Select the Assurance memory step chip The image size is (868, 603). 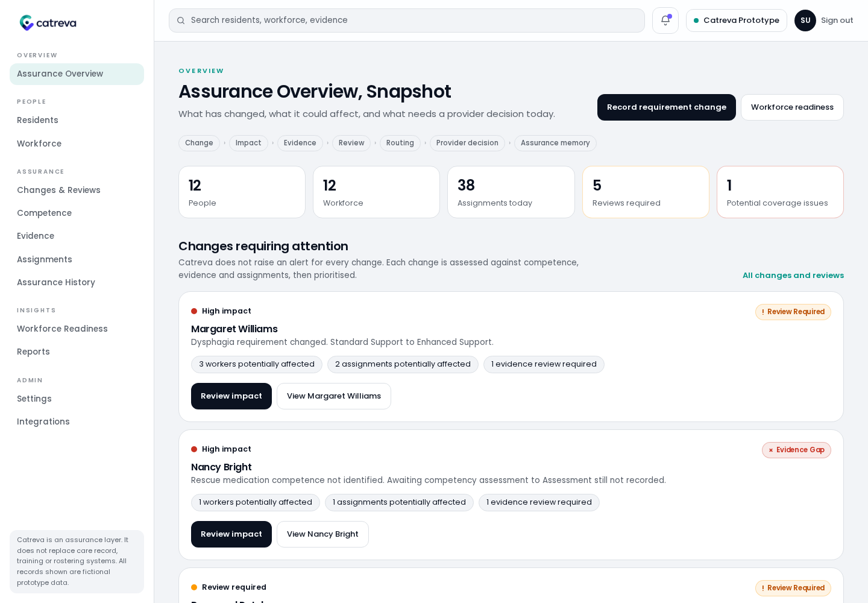click(x=555, y=144)
